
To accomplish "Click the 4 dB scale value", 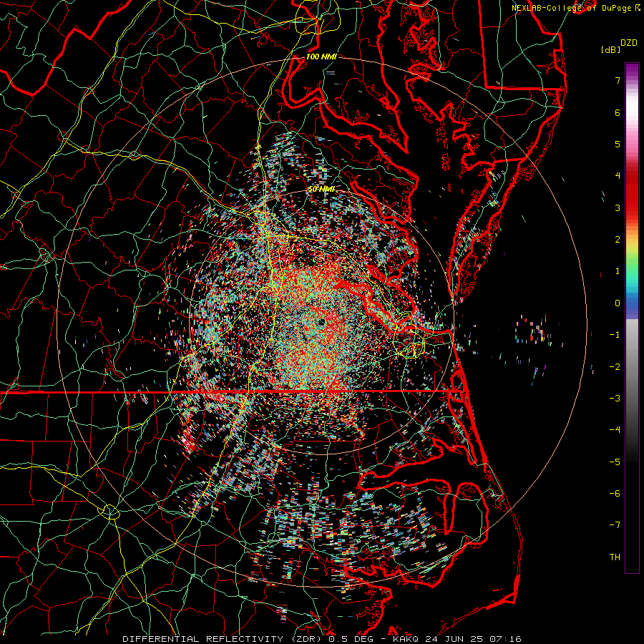I will pyautogui.click(x=618, y=176).
